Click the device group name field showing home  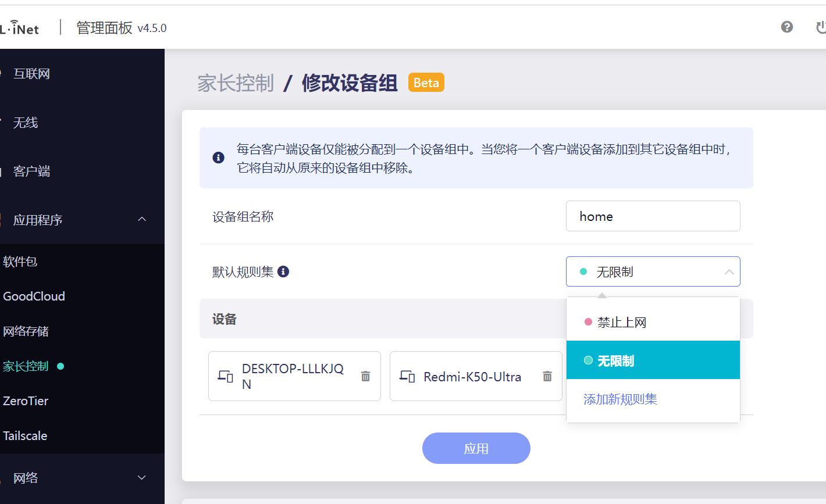(x=653, y=216)
